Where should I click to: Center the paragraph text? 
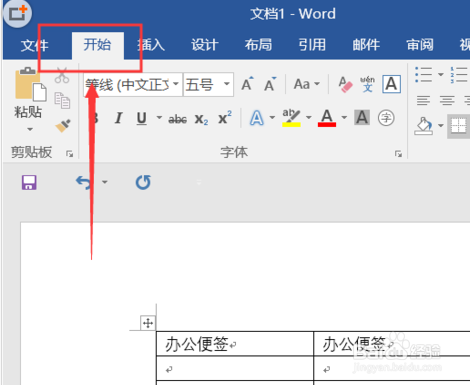point(447,100)
